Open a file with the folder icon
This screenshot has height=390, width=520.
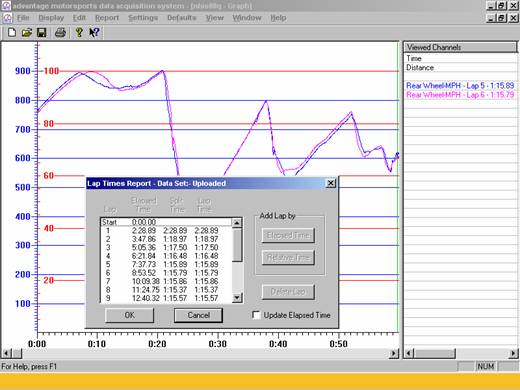click(x=27, y=32)
